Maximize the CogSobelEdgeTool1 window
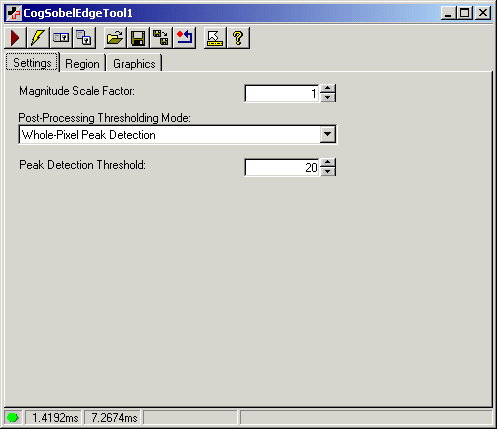Viewport: 497px width, 429px height. tap(464, 13)
